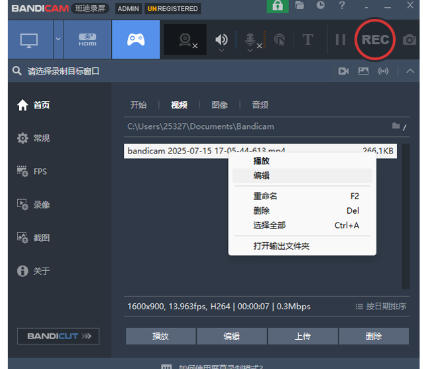
Task: Open BANDICUT link button
Action: point(58,336)
